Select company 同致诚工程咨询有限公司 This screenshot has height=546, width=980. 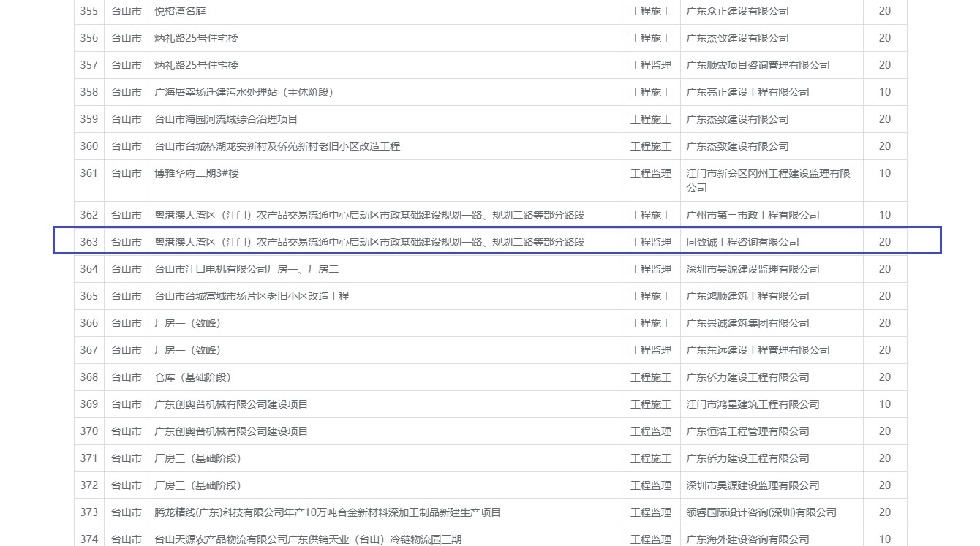742,242
